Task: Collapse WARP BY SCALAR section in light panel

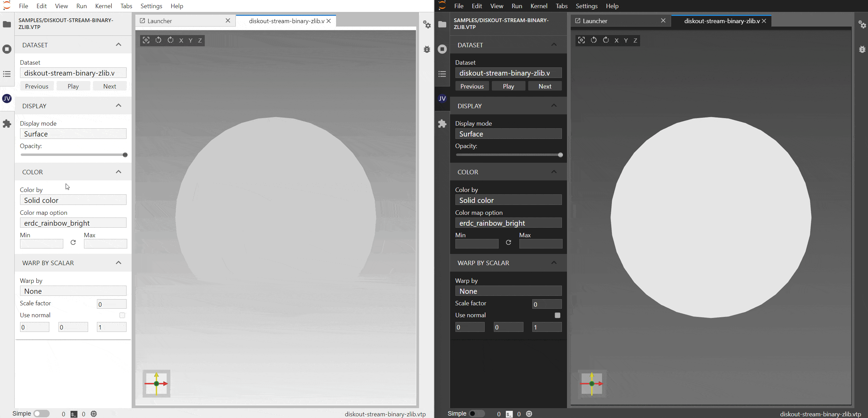Action: point(118,263)
